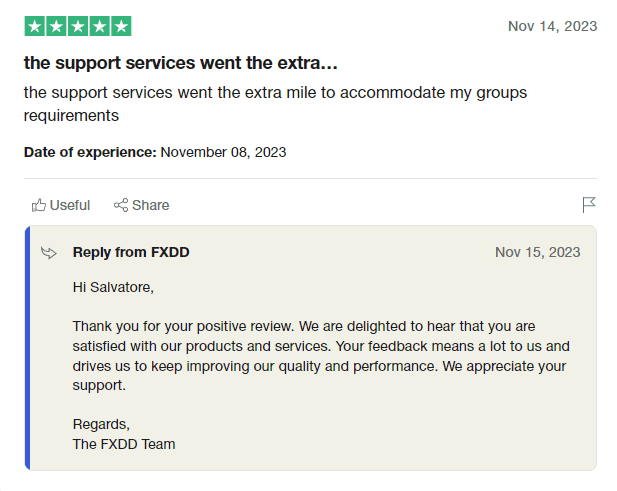Click the thumbs-up Useful icon
This screenshot has width=617, height=491.
tap(39, 205)
